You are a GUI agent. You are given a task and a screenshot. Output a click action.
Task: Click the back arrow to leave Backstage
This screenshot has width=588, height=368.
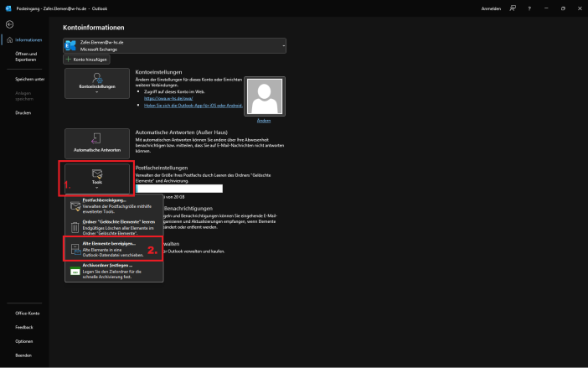(x=9, y=24)
